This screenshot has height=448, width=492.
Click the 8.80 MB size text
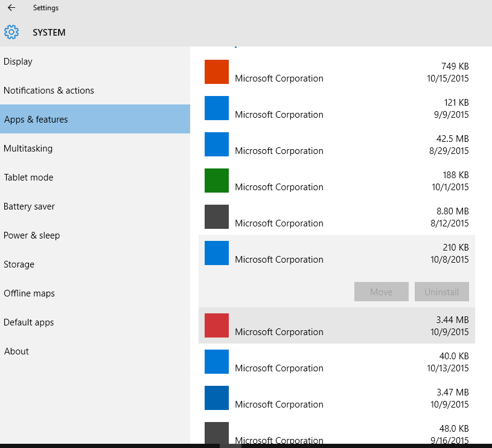(453, 211)
